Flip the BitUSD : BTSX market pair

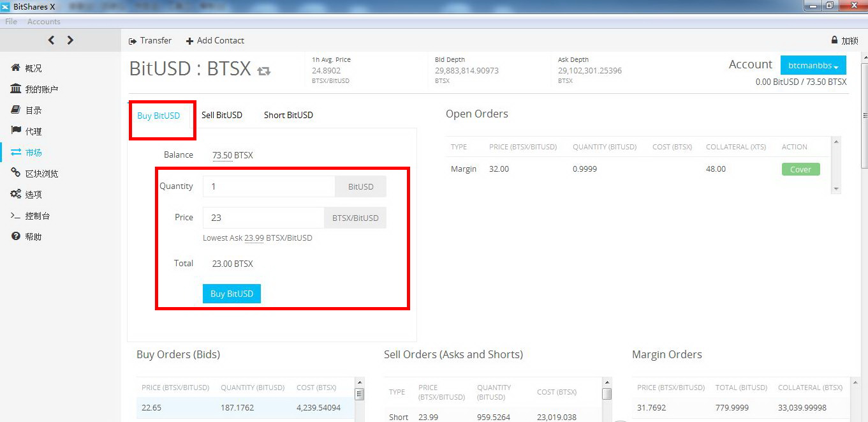click(x=264, y=71)
